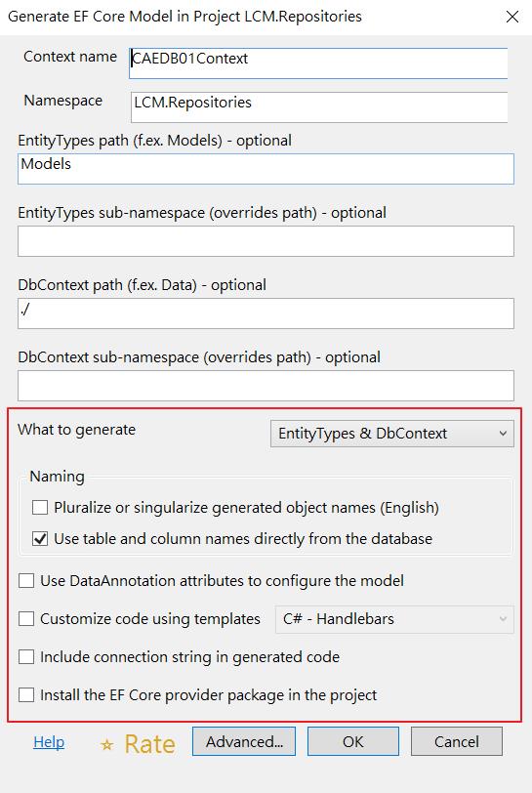Enable Pluralize or singularize generated object names
This screenshot has height=793, width=532.
point(40,507)
